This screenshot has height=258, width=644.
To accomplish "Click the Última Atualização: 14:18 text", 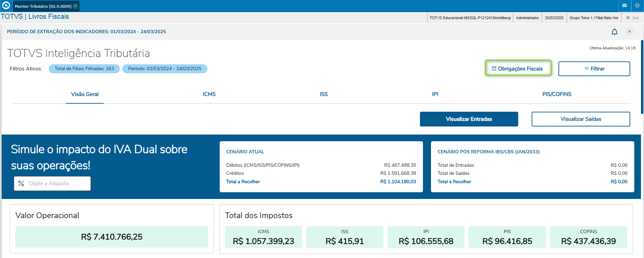I will click(612, 48).
